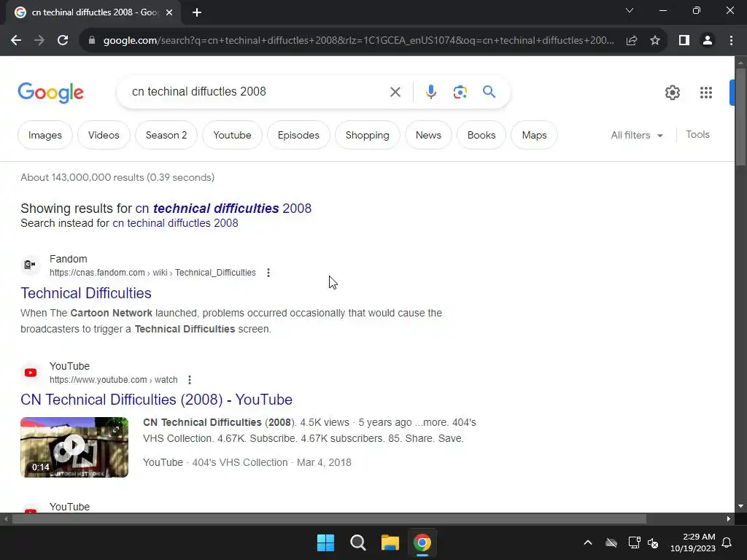Open notification bell in system tray
Screen dimensions: 747x560
pyautogui.click(x=727, y=542)
